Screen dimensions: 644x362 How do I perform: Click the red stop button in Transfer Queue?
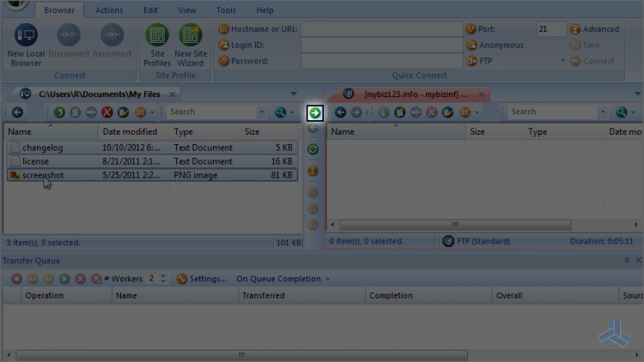16,279
